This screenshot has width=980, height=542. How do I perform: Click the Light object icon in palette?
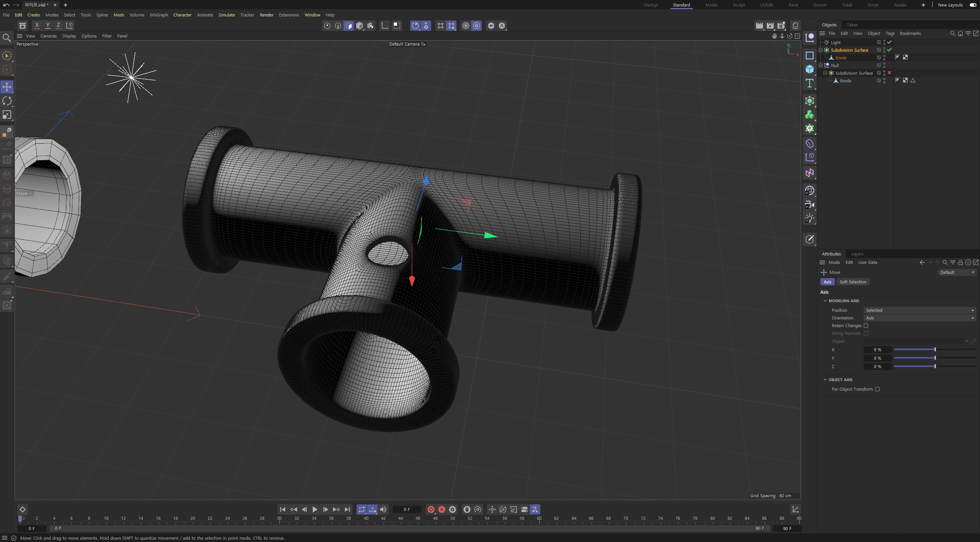pyautogui.click(x=809, y=219)
